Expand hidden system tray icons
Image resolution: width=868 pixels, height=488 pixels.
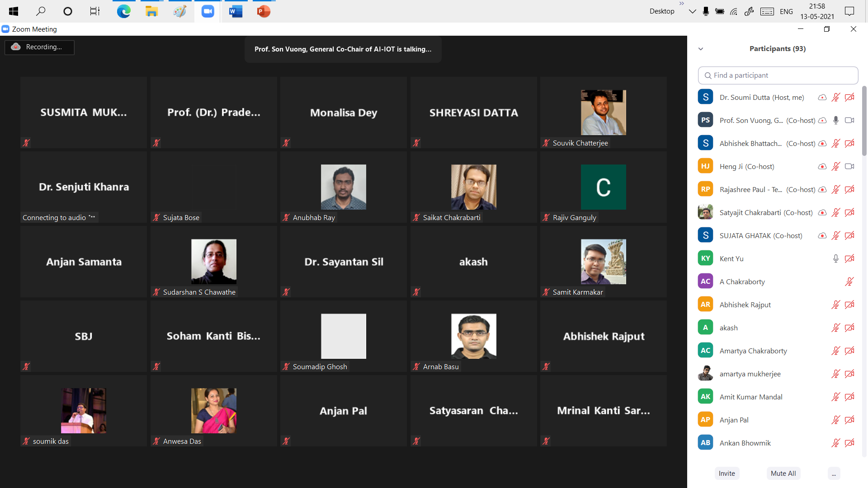[692, 11]
